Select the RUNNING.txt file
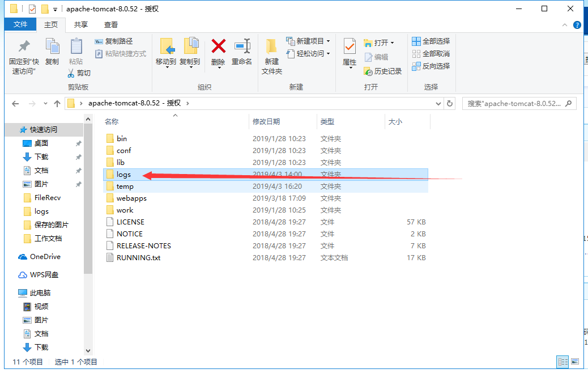588x373 pixels. tap(266, 258)
